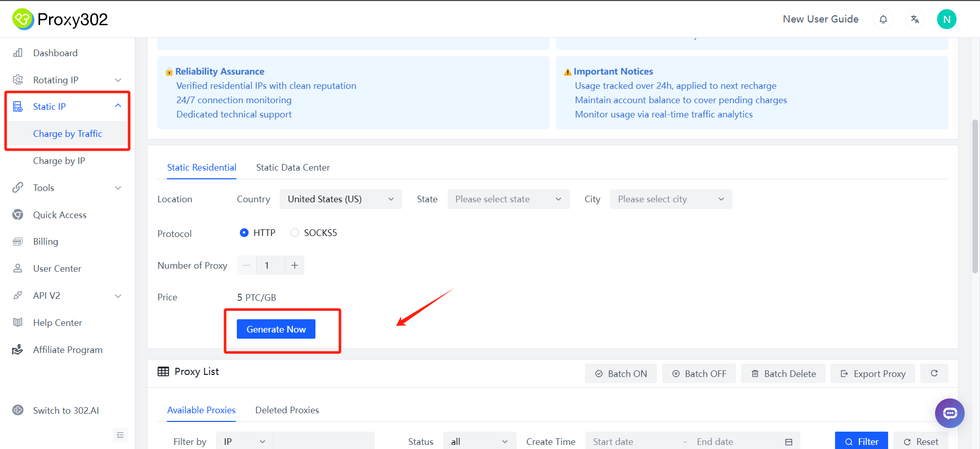
Task: Click the Static IP server icon
Action: (x=18, y=106)
